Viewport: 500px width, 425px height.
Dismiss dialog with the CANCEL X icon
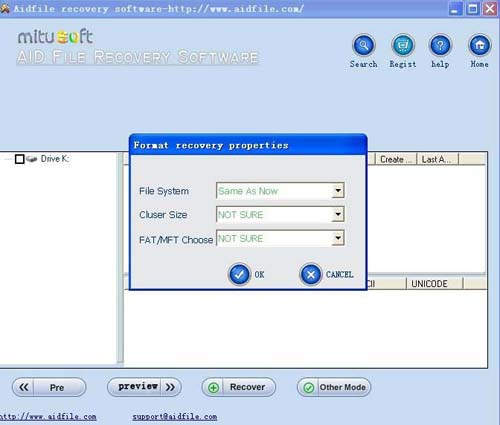point(311,274)
